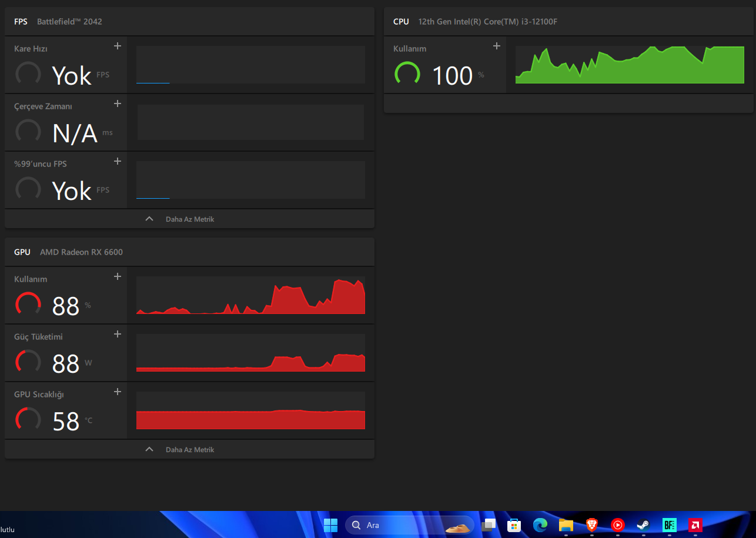Click the Çerçeve Zamanı label

tap(43, 106)
